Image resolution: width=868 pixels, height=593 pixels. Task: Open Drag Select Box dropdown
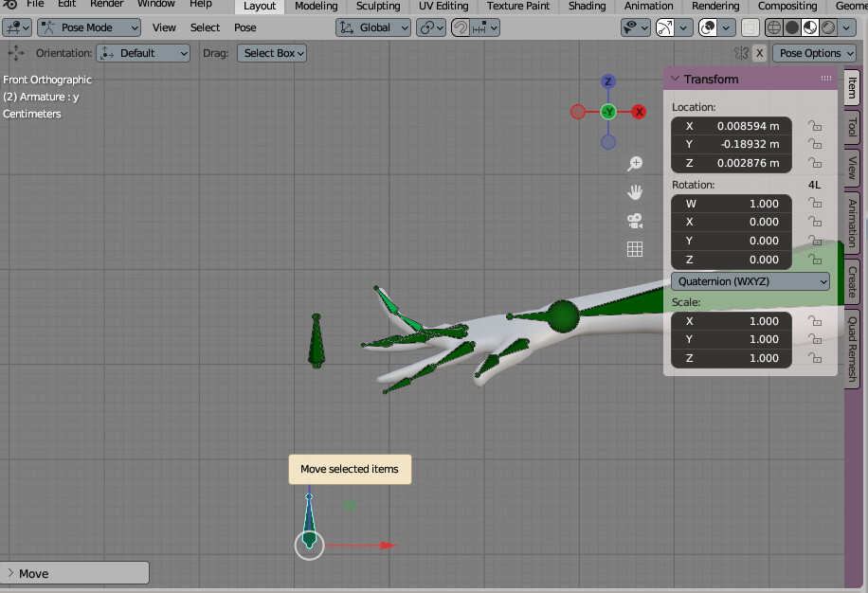coord(272,53)
